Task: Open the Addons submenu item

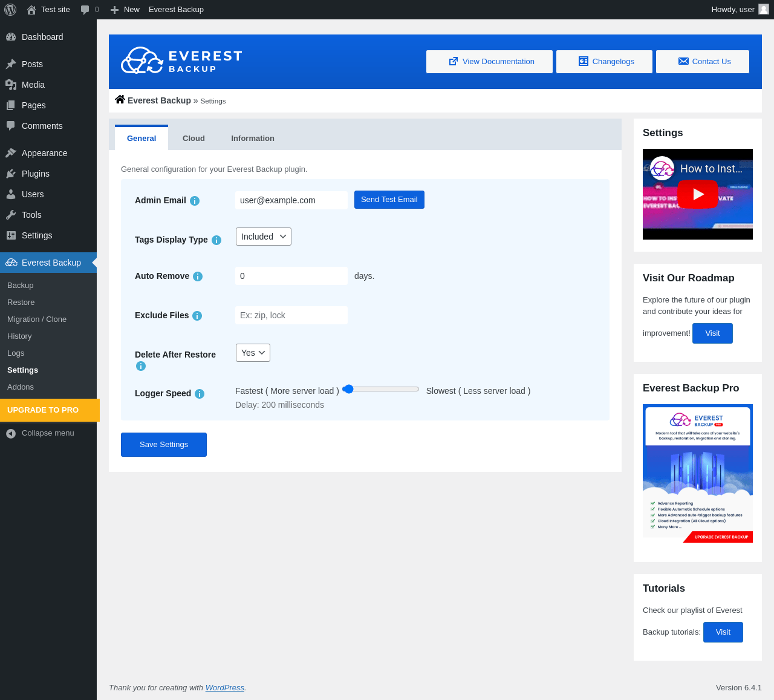Action: pos(48,387)
